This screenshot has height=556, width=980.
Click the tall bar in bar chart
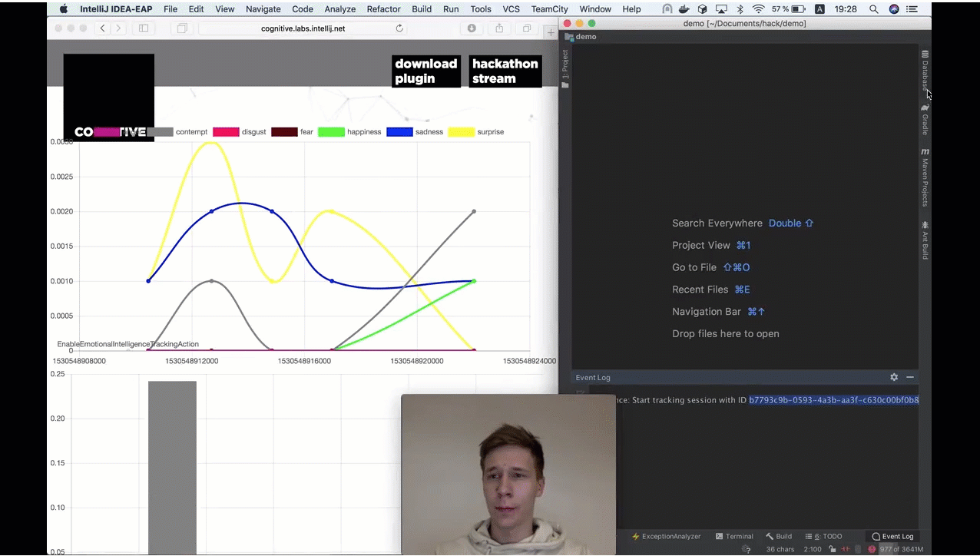(x=172, y=467)
